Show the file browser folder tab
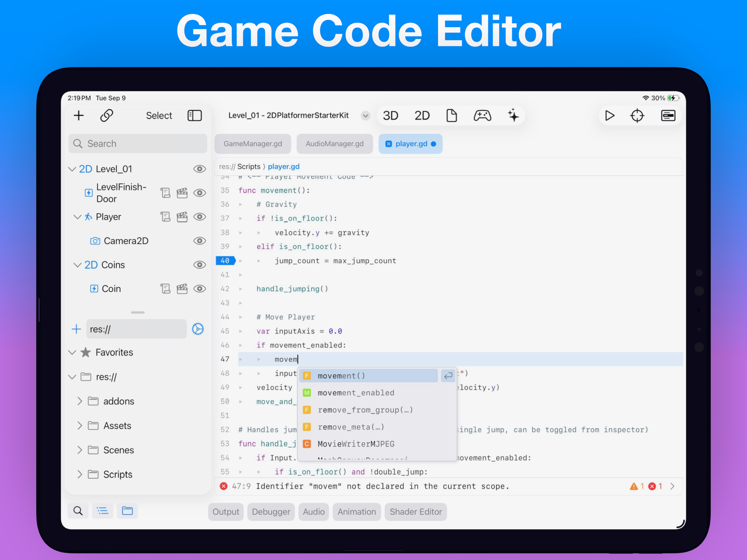 [x=127, y=511]
